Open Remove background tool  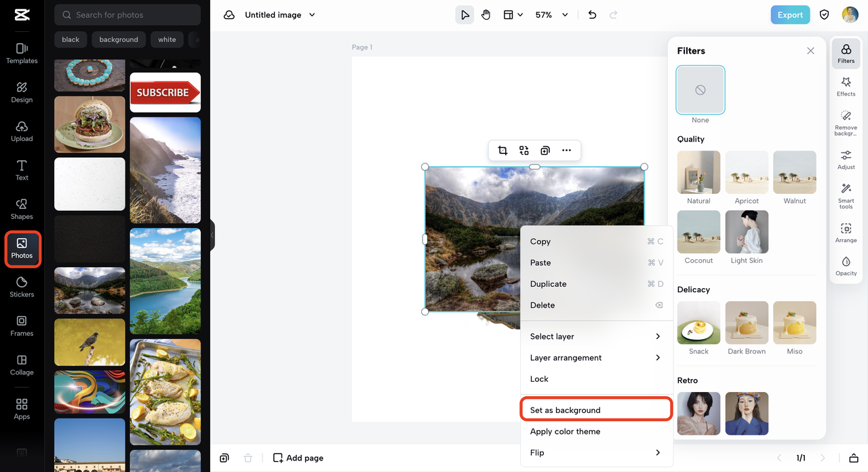tap(846, 123)
